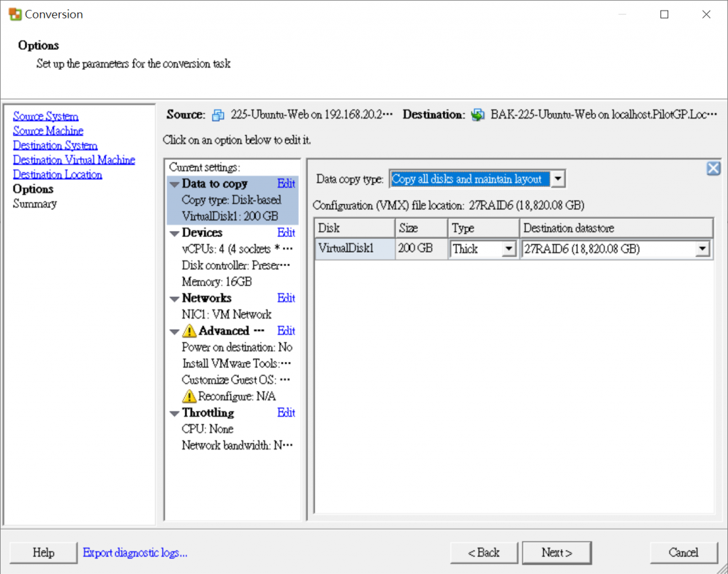The height and width of the screenshot is (574, 728).
Task: Select the 'vCPUs: 4' device setting
Action: pos(237,249)
